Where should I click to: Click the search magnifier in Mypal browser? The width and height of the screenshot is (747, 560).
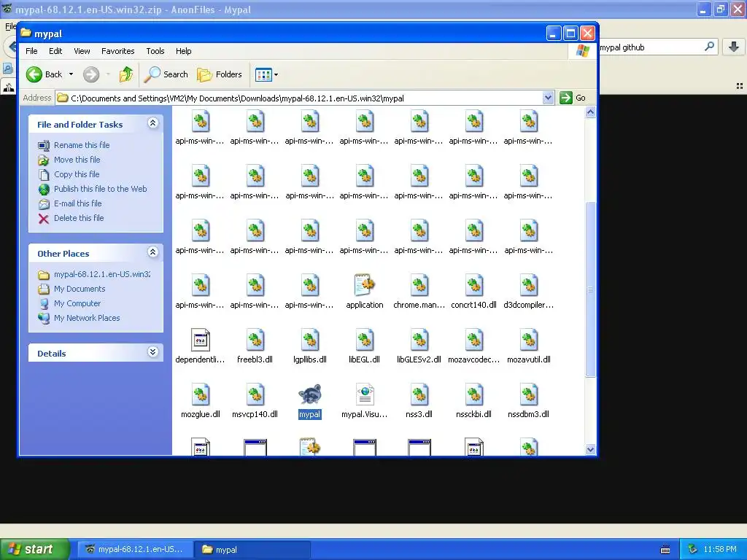[x=709, y=47]
